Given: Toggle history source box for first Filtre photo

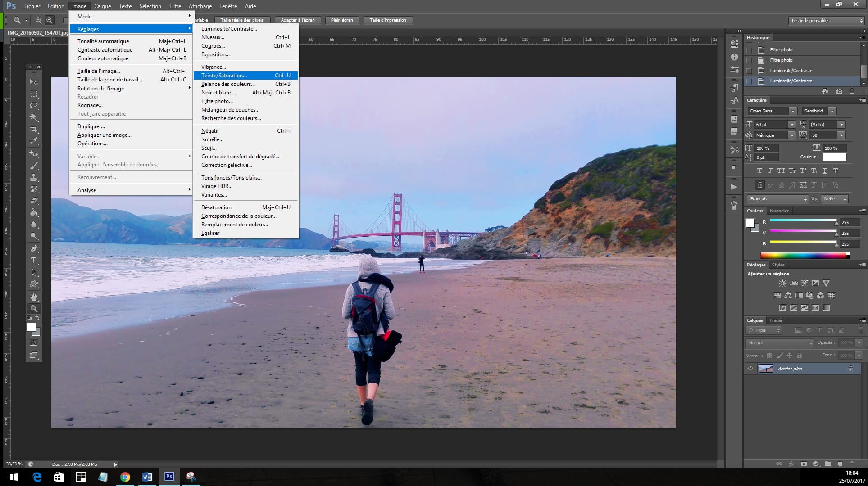Looking at the screenshot, I should coord(749,50).
